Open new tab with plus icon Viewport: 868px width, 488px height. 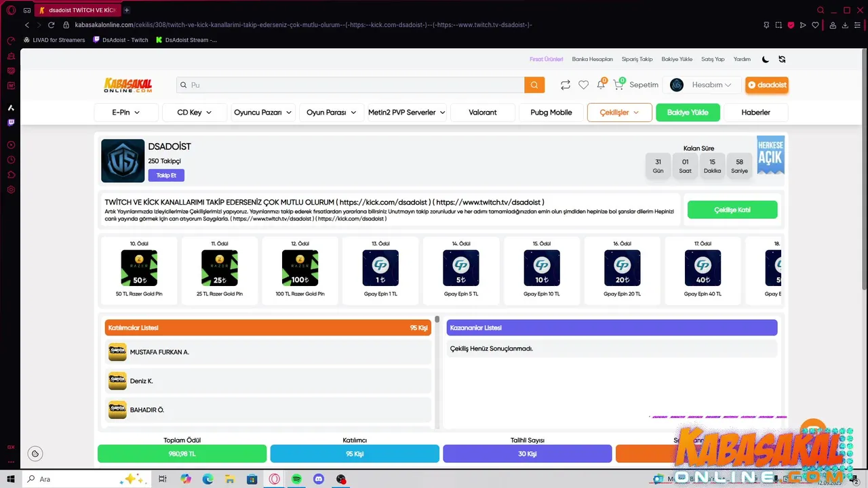tap(127, 10)
